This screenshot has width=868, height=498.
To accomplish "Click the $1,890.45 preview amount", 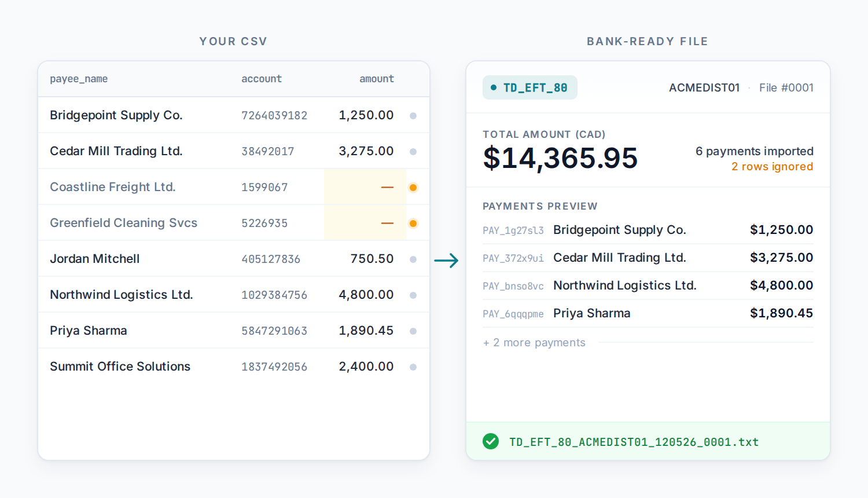I will pos(782,313).
